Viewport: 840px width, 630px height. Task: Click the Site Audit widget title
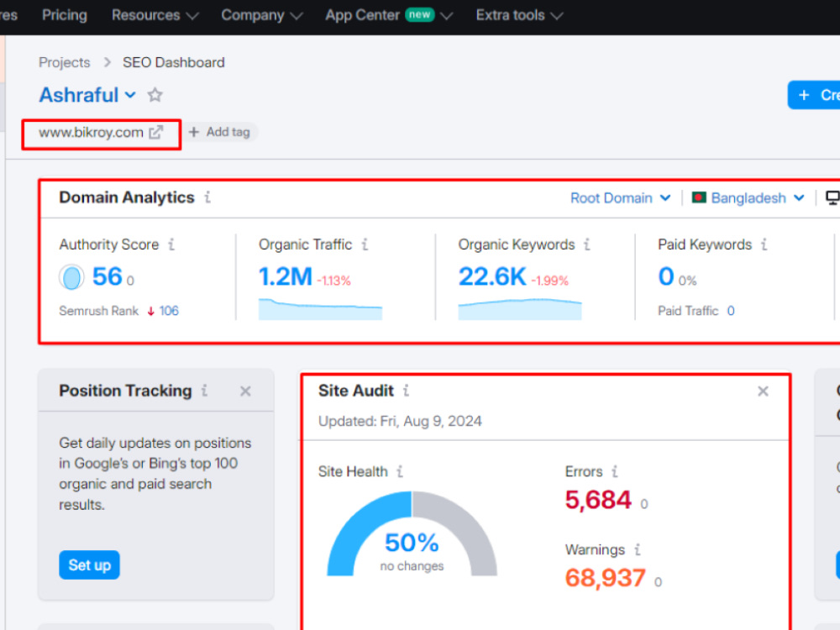point(355,391)
